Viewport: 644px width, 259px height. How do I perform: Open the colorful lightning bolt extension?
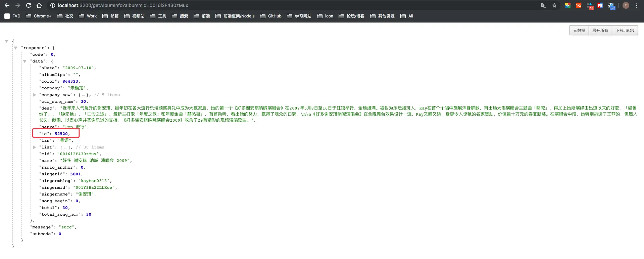click(x=568, y=5)
